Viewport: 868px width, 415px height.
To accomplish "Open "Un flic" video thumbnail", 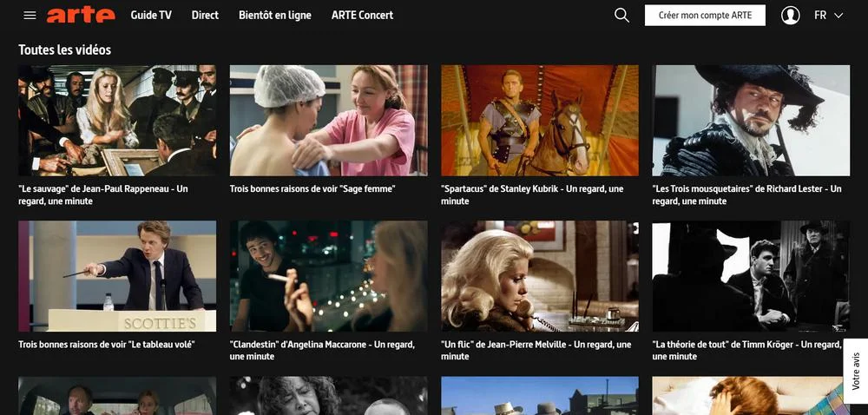I will click(540, 276).
